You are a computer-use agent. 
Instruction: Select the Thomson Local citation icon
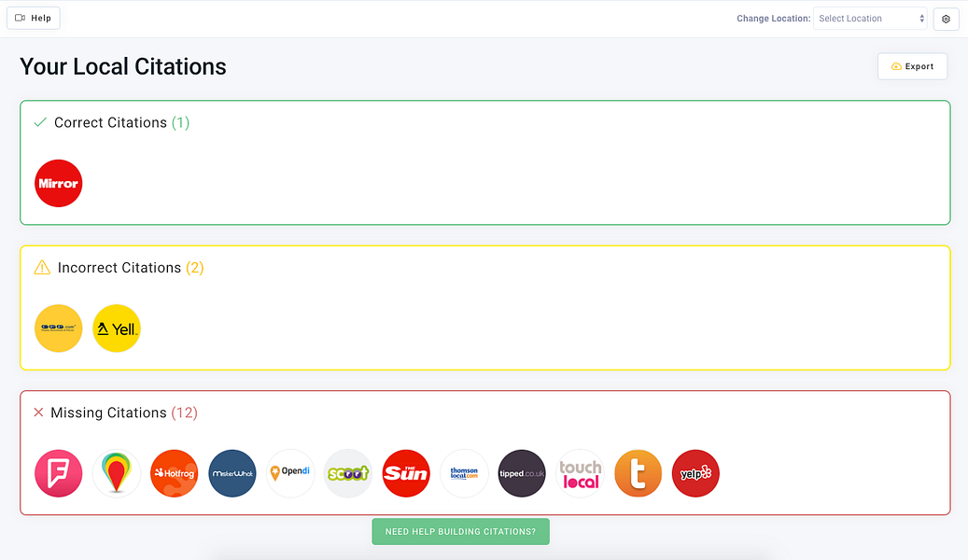pos(464,473)
